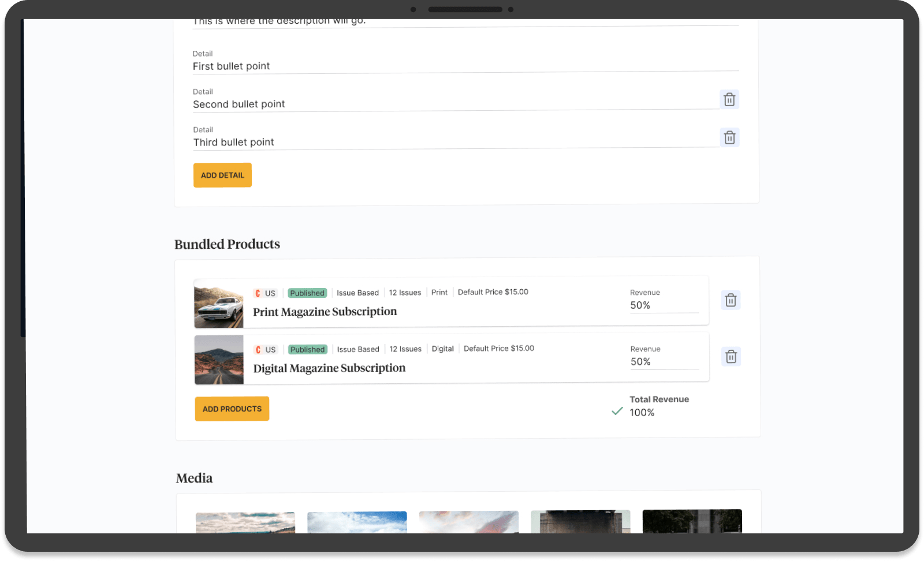Screen dimensions: 924x561
Task: Remove Print Magazine Subscription from bundle
Action: 731,300
